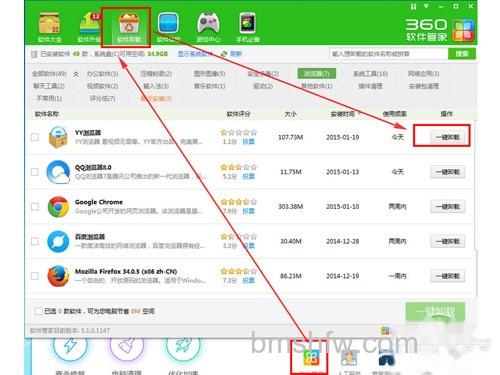Screen dimensions: 500x375
Task: Click the refresh icon beside 刷新
Action: pos(224,54)
